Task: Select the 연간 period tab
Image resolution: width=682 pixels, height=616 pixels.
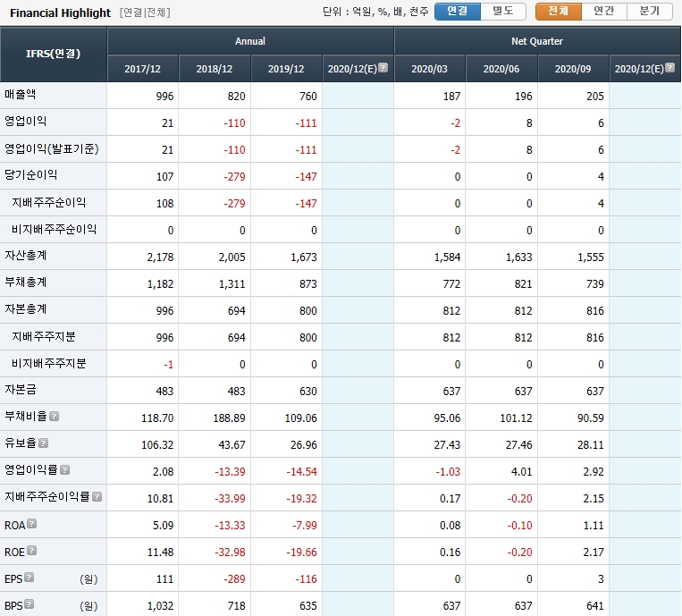Action: 604,12
